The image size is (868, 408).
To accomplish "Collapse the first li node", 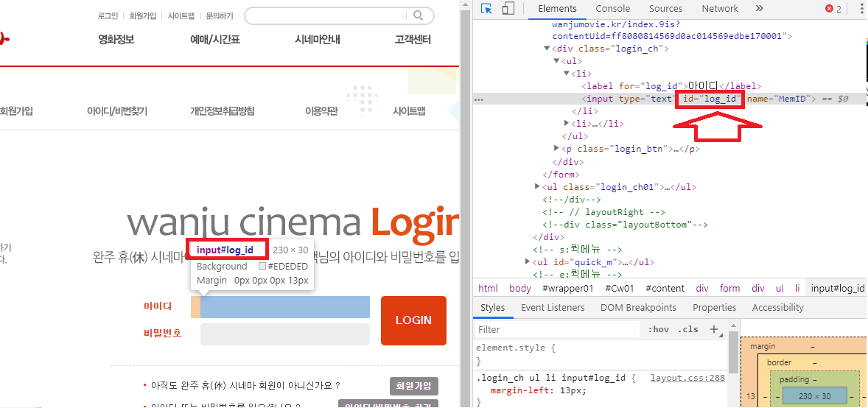I will point(567,73).
